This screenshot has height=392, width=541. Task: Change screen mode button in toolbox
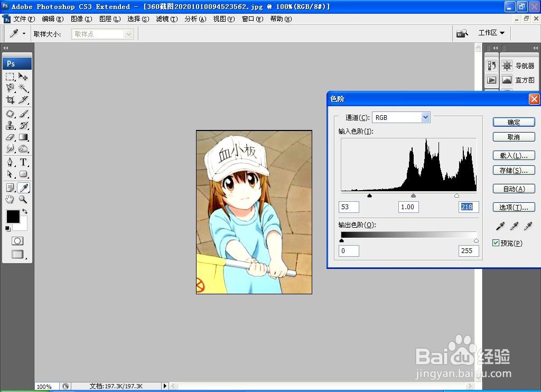17,254
